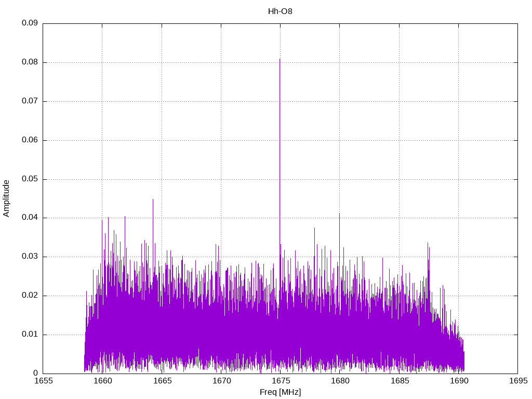The image size is (532, 399).
Task: Pick the 0.01 y-axis tick label
Action: point(29,335)
